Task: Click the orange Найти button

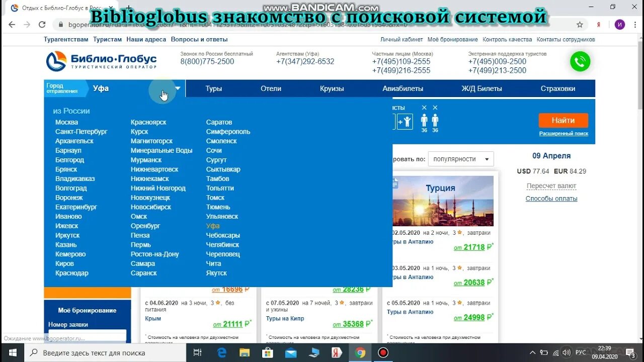Action: [x=563, y=121]
